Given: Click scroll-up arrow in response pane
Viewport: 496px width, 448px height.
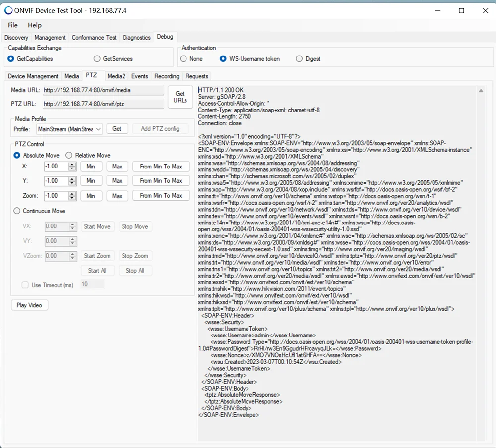Looking at the screenshot, I should pyautogui.click(x=481, y=91).
